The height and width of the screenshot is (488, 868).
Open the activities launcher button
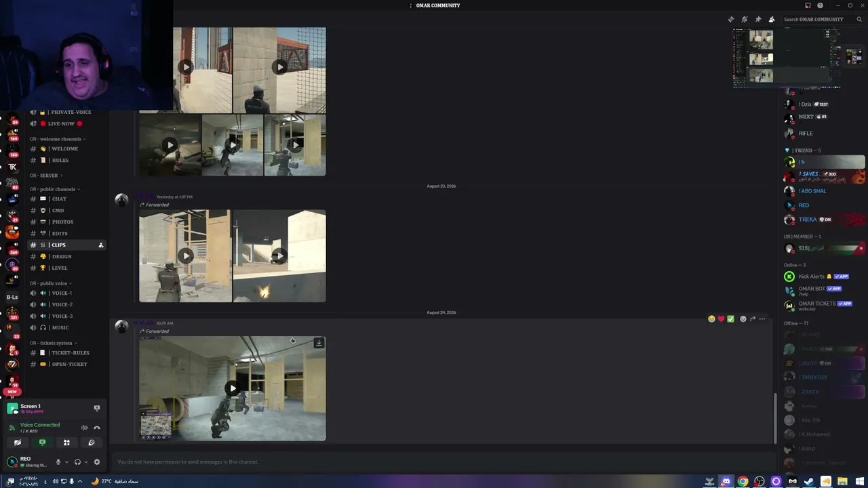66,443
